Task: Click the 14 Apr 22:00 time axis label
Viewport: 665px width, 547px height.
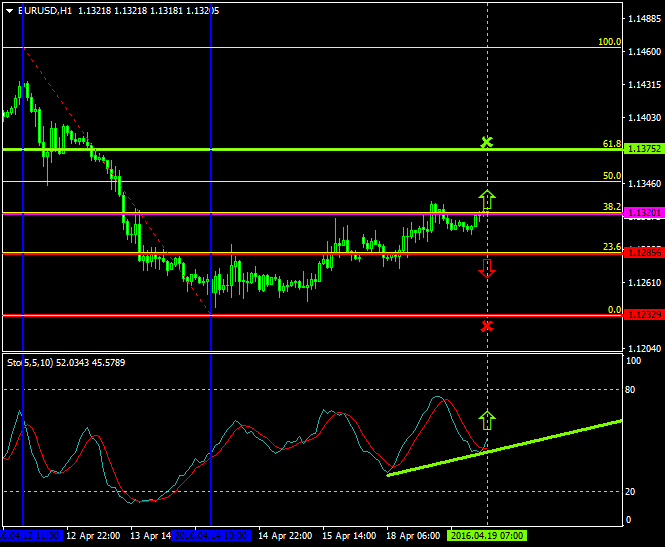Action: [283, 536]
